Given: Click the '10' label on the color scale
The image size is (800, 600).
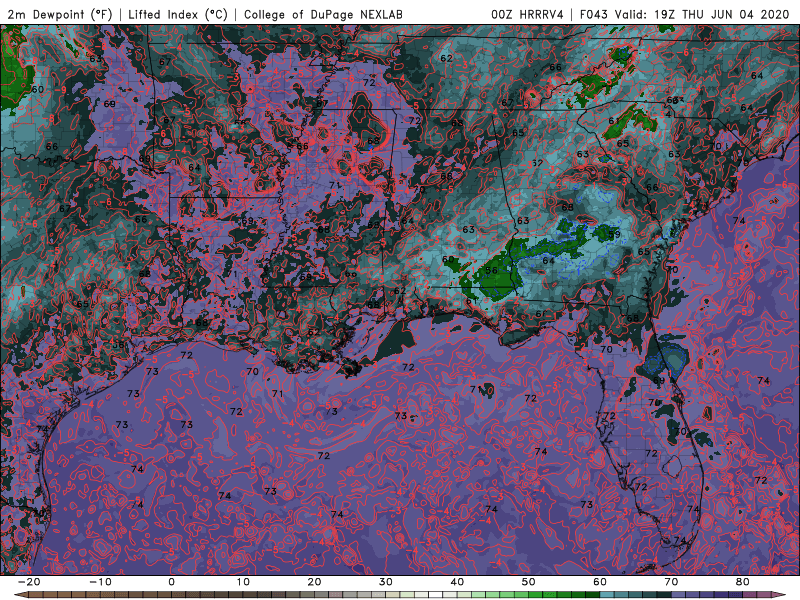Looking at the screenshot, I should tap(243, 582).
